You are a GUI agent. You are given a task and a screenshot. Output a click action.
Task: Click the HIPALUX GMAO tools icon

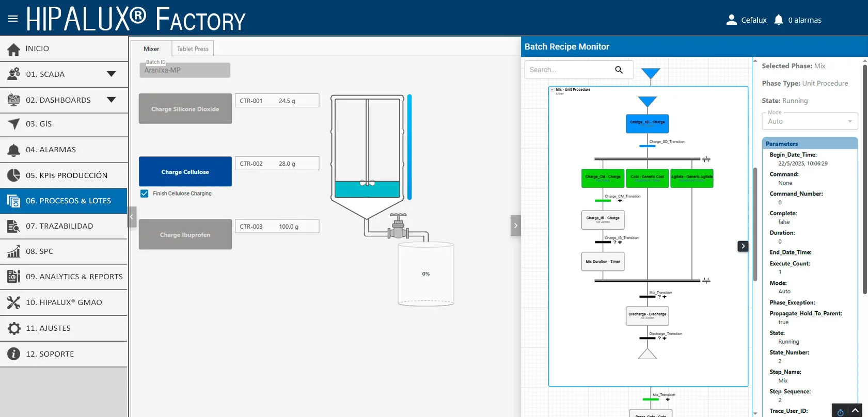(x=14, y=302)
